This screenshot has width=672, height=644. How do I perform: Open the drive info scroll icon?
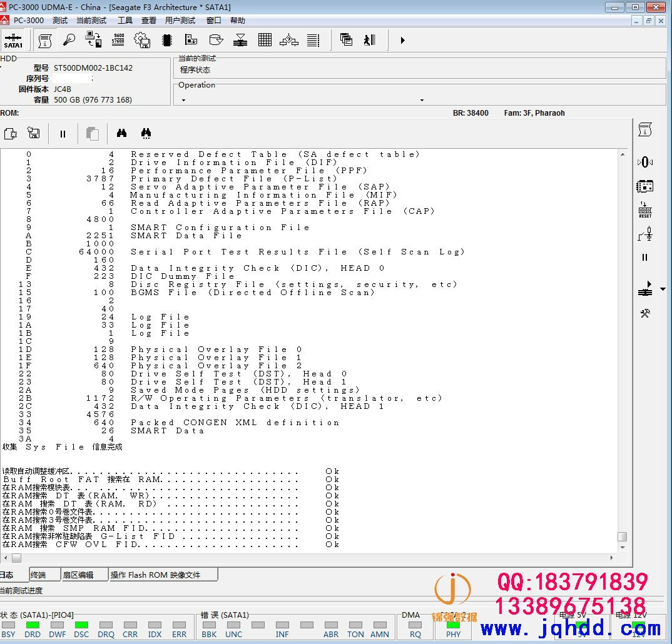pyautogui.click(x=44, y=40)
